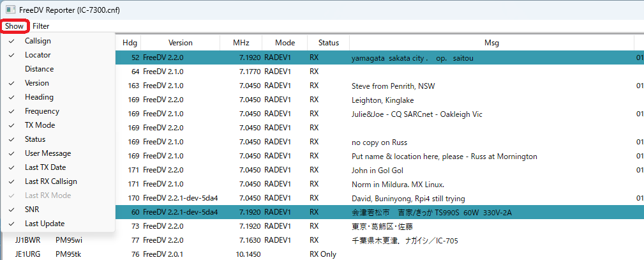Viewport: 644px width, 260px height.
Task: Select the Russ at Mornington message
Action: click(444, 157)
